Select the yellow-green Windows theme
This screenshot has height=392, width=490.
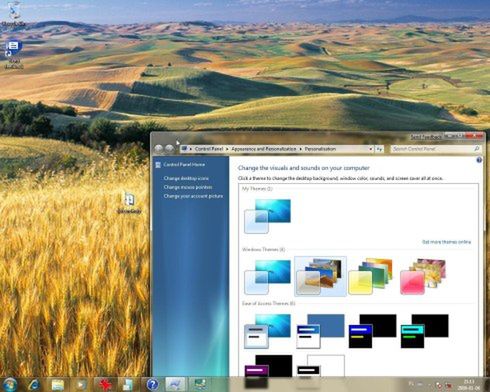[x=371, y=276]
